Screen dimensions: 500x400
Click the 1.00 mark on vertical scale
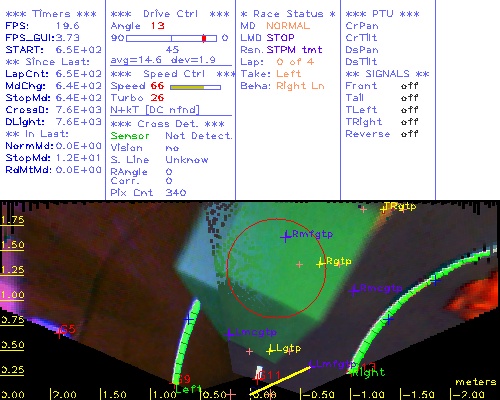click(x=12, y=295)
